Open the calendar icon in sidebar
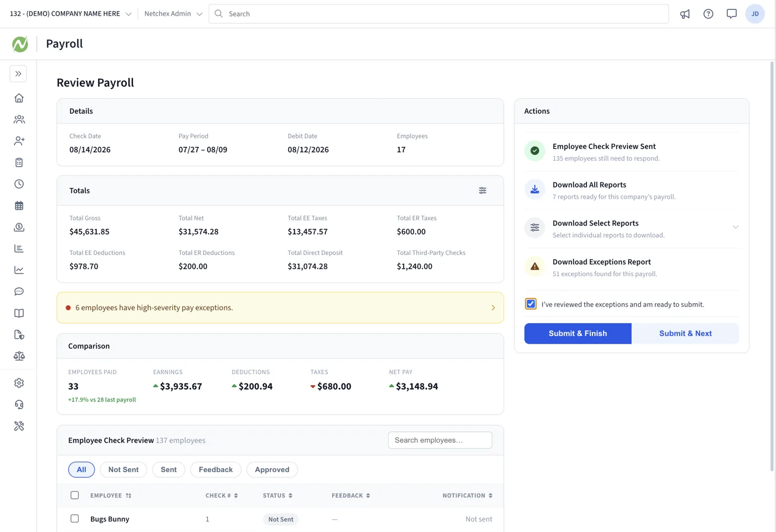Viewport: 776px width, 532px height. point(19,206)
